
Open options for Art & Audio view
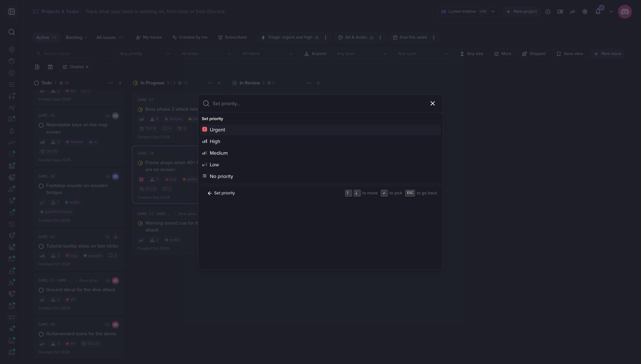380,37
